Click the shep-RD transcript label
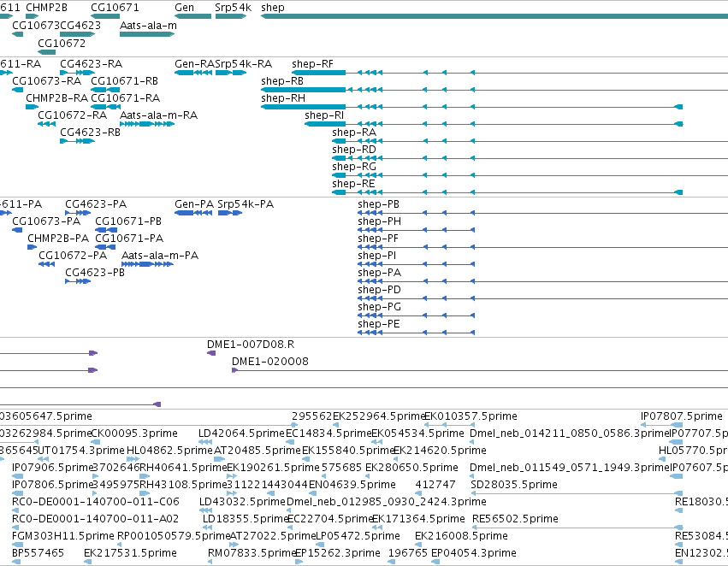 coord(354,150)
